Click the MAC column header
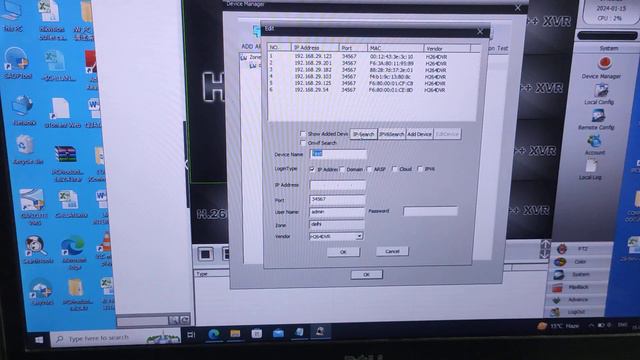The height and width of the screenshot is (360, 640). 395,48
